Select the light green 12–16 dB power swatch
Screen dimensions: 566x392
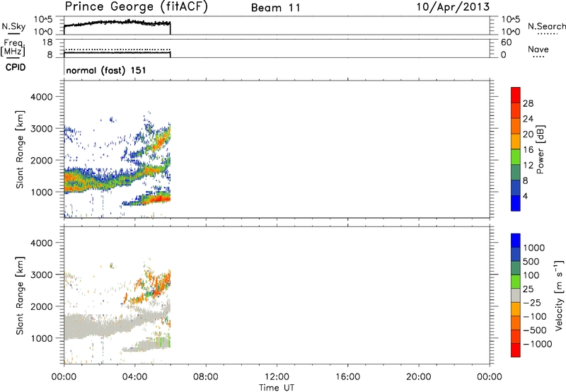click(x=516, y=156)
